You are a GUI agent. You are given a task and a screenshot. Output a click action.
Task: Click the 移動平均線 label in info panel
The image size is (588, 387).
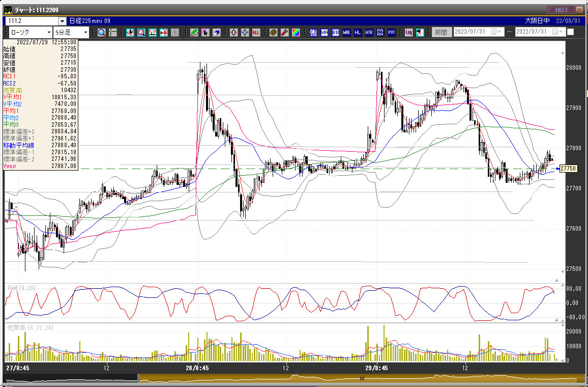click(x=19, y=145)
